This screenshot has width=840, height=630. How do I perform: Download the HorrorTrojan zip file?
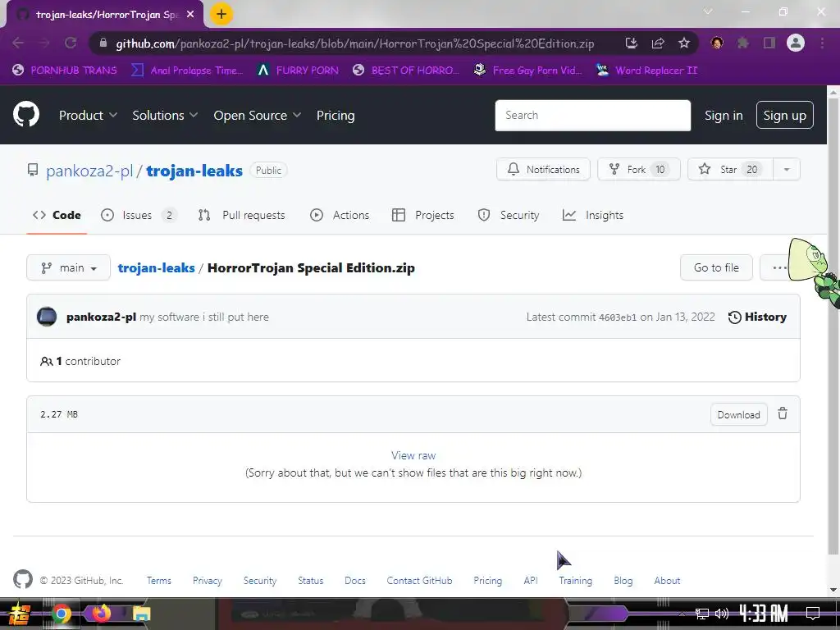point(739,414)
